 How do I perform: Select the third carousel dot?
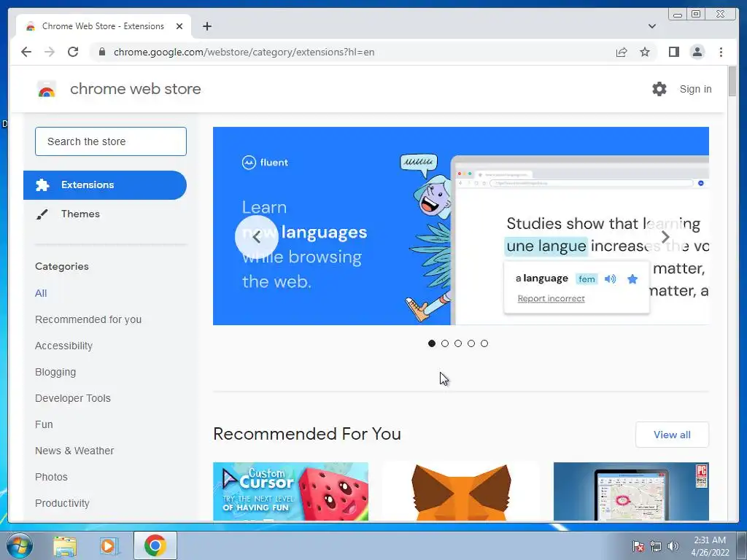[458, 343]
